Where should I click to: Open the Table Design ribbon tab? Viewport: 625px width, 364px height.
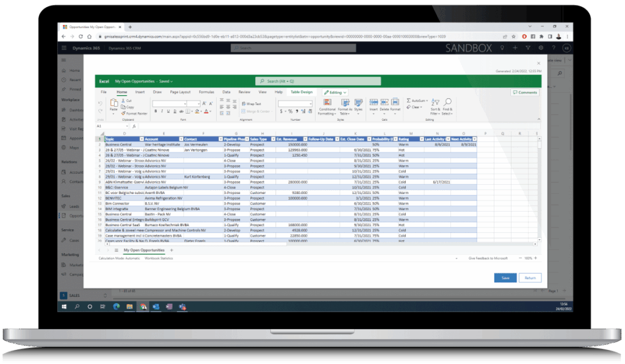pos(302,92)
